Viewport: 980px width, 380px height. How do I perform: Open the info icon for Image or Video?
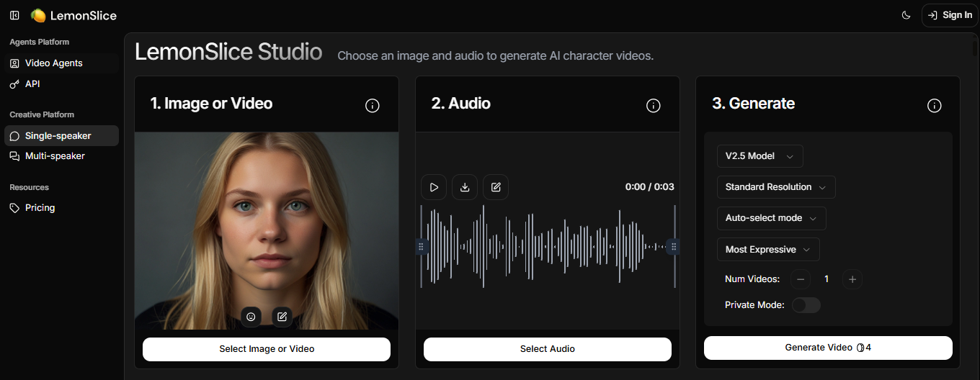pyautogui.click(x=373, y=106)
